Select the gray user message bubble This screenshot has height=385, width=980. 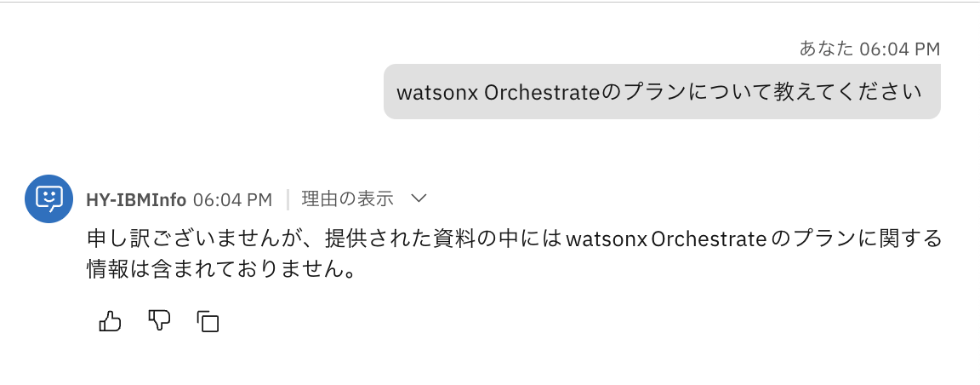pyautogui.click(x=662, y=91)
